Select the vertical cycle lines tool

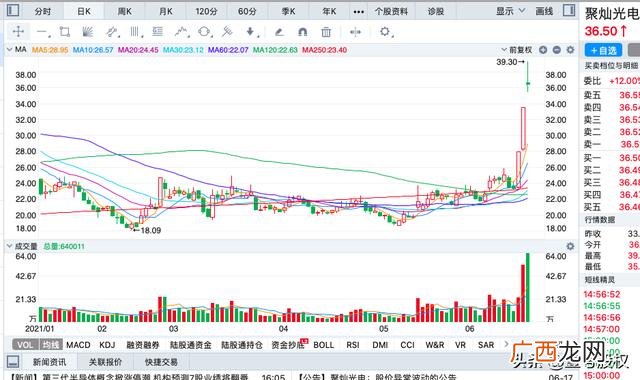pyautogui.click(x=135, y=31)
